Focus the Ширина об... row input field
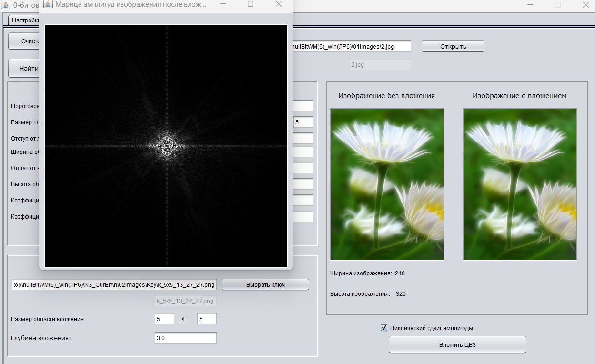This screenshot has height=364, width=595. [x=303, y=152]
